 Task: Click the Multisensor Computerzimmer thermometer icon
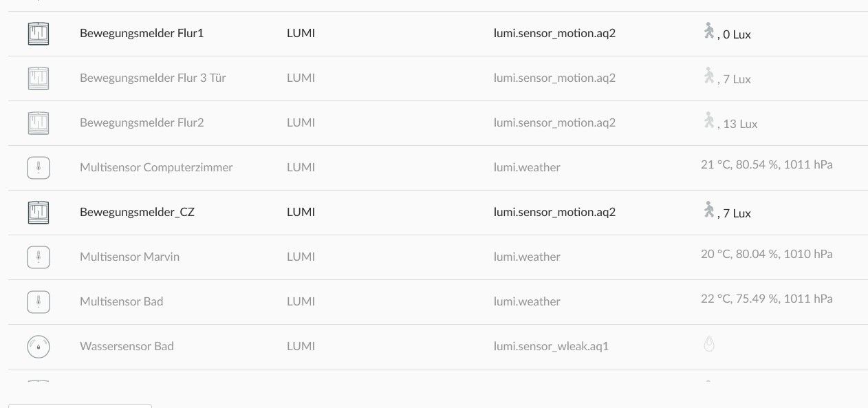39,168
